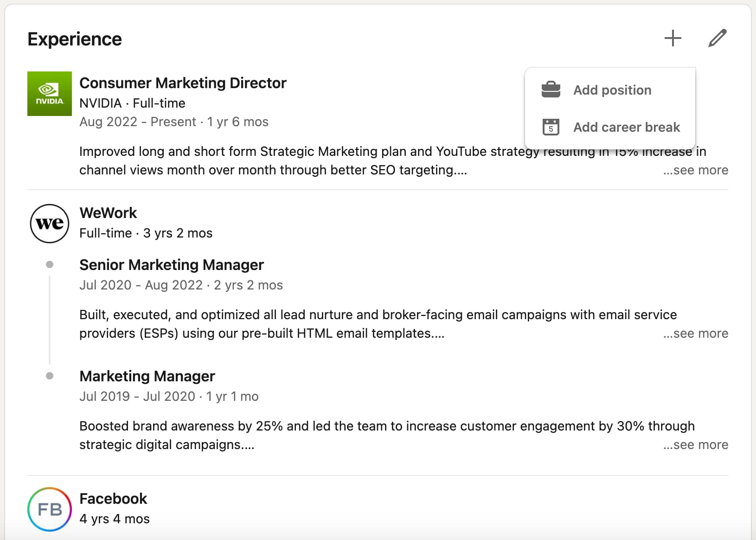Click the pencil edit experience icon
756x540 pixels.
[x=717, y=38]
